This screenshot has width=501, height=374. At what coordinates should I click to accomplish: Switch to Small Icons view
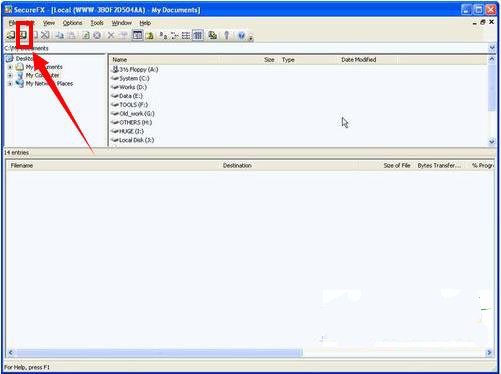(174, 35)
